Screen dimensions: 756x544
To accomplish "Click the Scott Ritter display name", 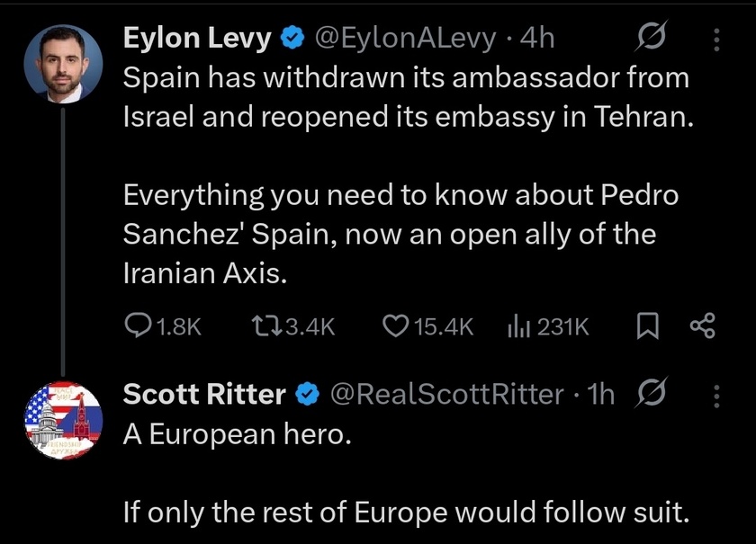I will 204,393.
